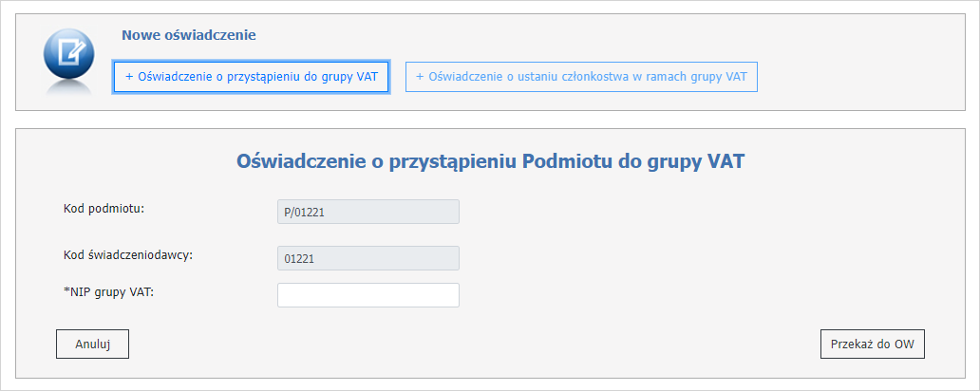
Task: Click the blue document edit icon
Action: tap(68, 54)
